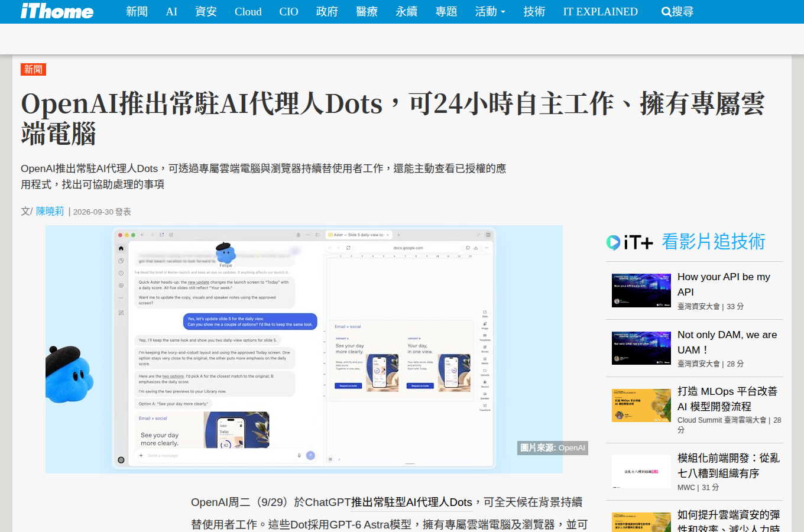Screen dimensions: 804x532
Task: Open video thumbnail for How your API be my API
Action: pos(641,290)
